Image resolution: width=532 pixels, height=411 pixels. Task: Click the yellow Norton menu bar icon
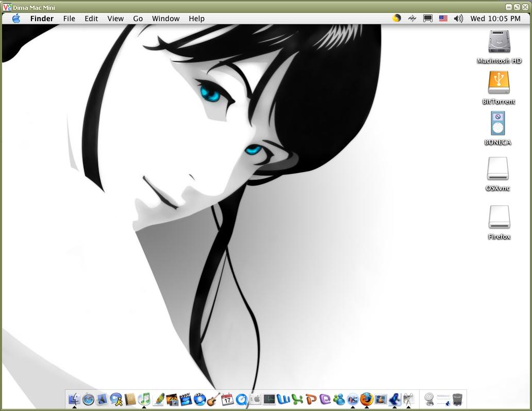click(x=396, y=19)
